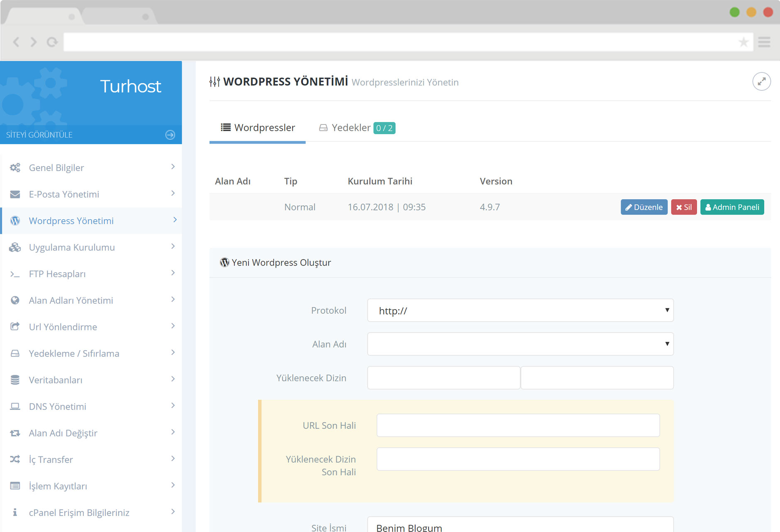Switch to the Wordpressler tab
780x532 pixels.
tap(258, 128)
